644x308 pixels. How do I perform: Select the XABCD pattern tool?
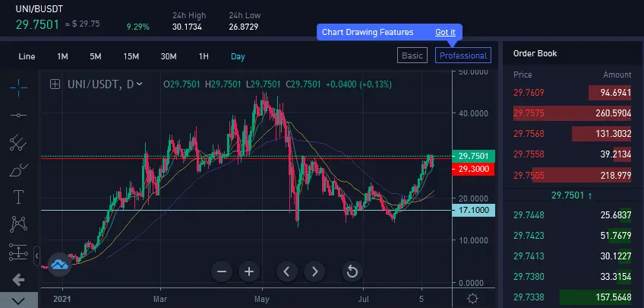click(18, 224)
